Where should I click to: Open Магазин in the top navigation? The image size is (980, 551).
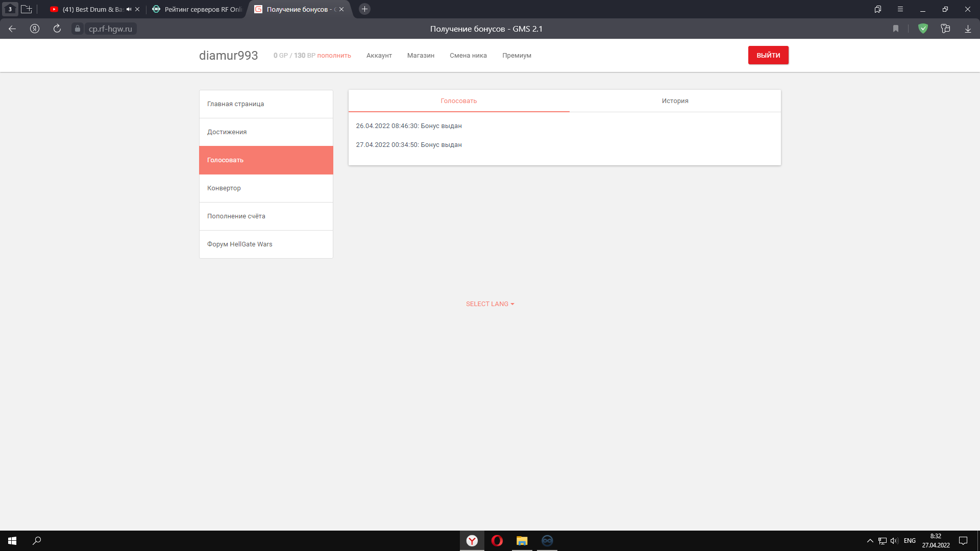pyautogui.click(x=421, y=56)
